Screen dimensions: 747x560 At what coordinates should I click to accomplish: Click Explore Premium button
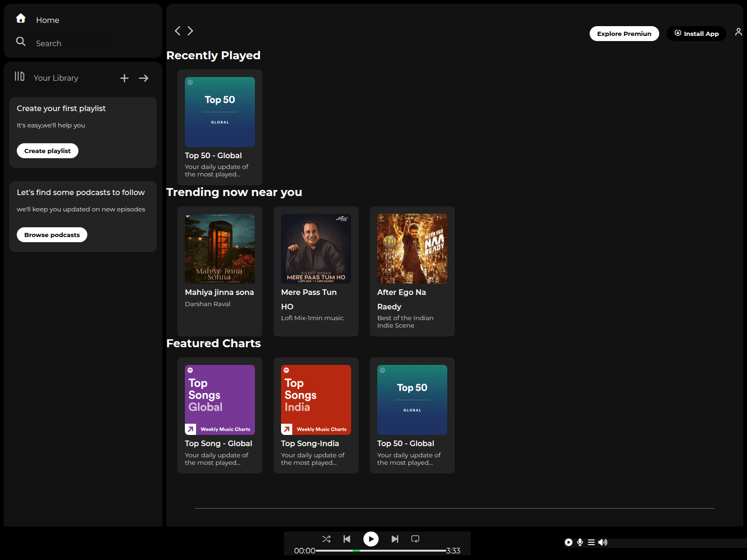pyautogui.click(x=624, y=34)
